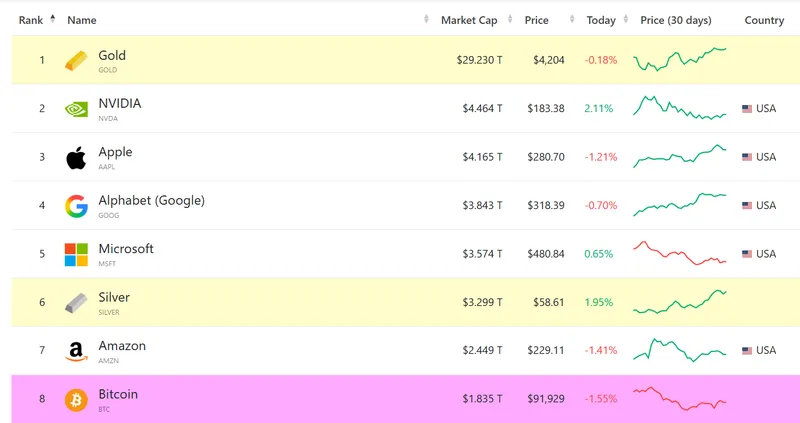Open the NVIDIA name link
The height and width of the screenshot is (423, 800).
click(120, 104)
